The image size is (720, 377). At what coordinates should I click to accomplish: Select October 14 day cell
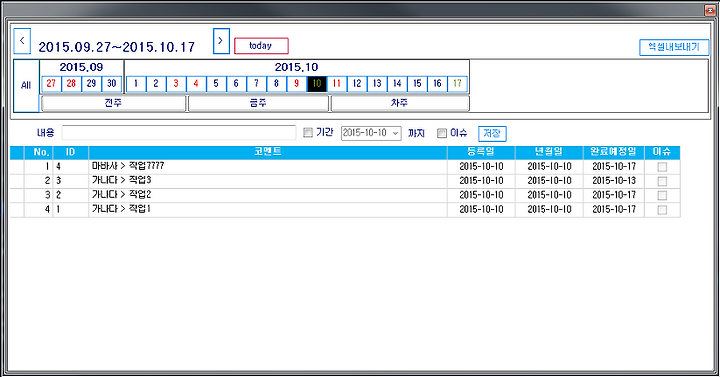397,84
